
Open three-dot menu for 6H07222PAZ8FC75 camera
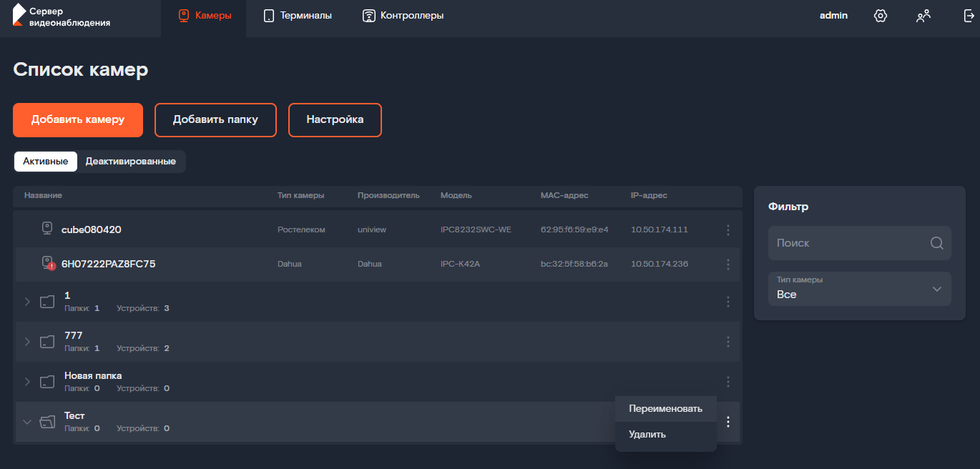coord(728,265)
